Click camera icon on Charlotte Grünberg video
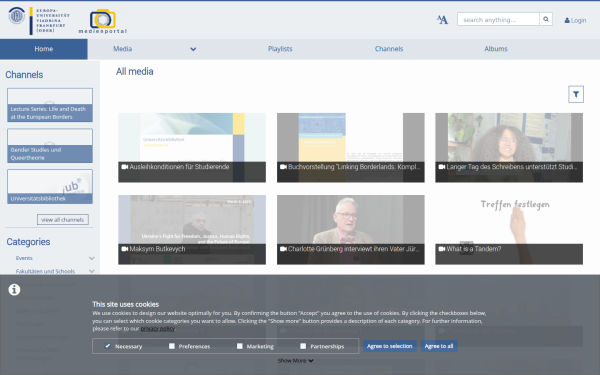 (283, 249)
